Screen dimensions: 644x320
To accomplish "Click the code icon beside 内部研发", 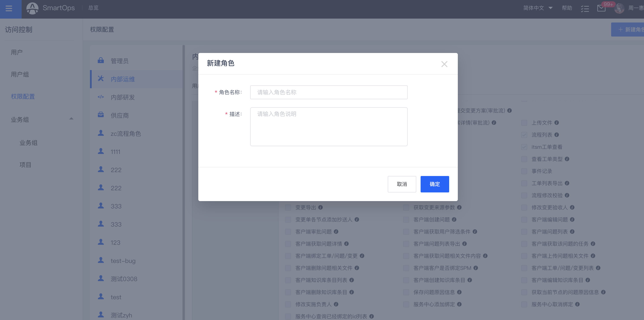I will (x=101, y=97).
